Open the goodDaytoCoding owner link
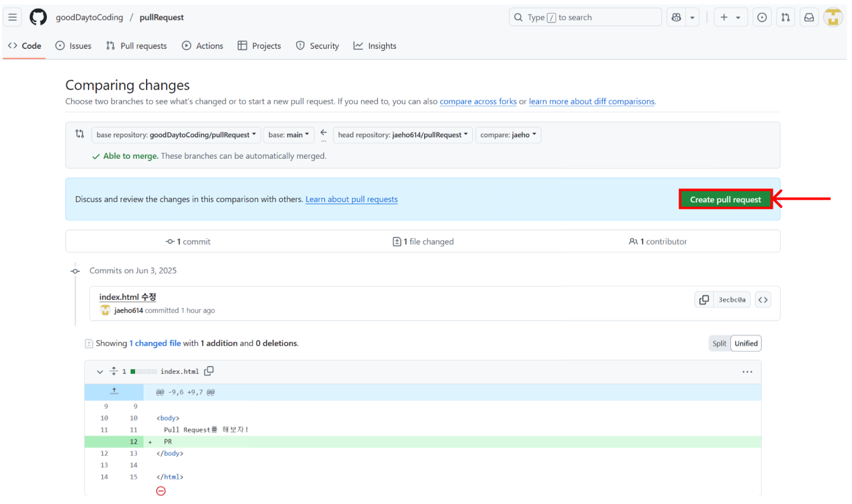The width and height of the screenshot is (852, 504). 89,17
